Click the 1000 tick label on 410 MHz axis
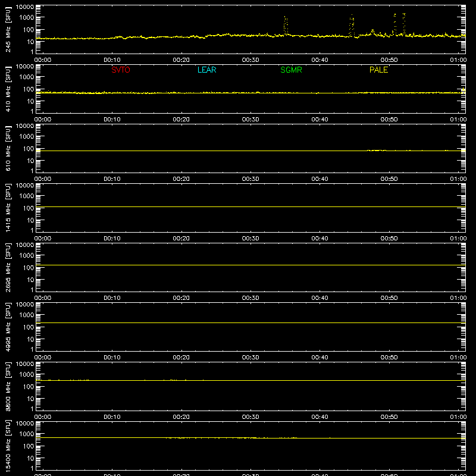 coord(27,77)
